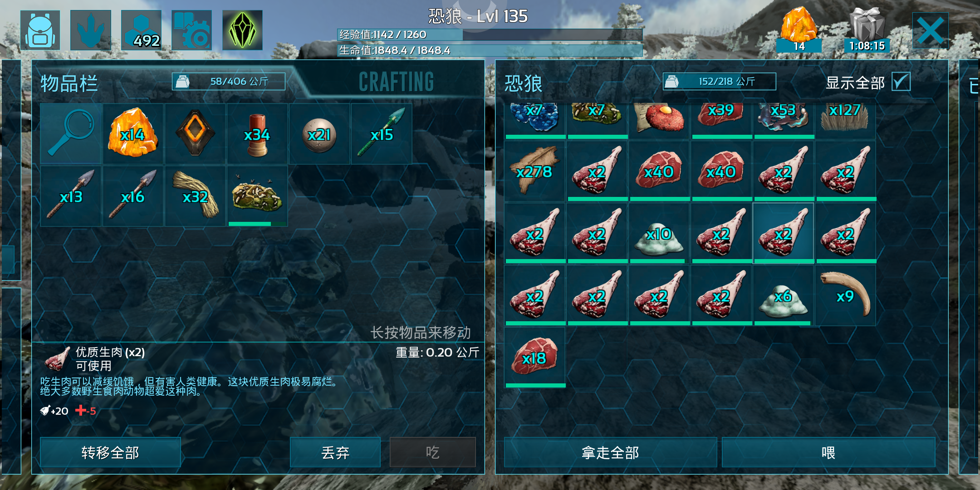Open the backpack inventory icon

pyautogui.click(x=40, y=30)
